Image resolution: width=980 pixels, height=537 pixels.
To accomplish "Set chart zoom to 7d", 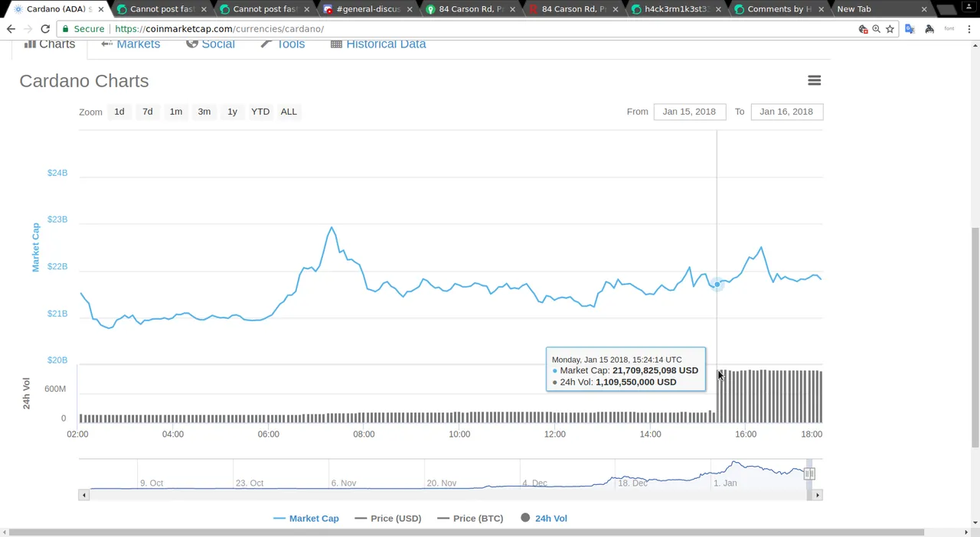I will (x=148, y=112).
